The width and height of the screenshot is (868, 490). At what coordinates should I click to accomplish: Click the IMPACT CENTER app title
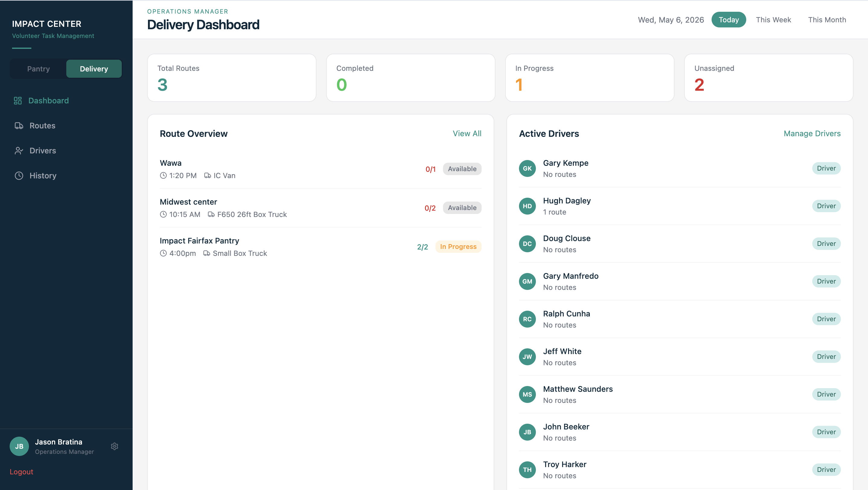[46, 24]
